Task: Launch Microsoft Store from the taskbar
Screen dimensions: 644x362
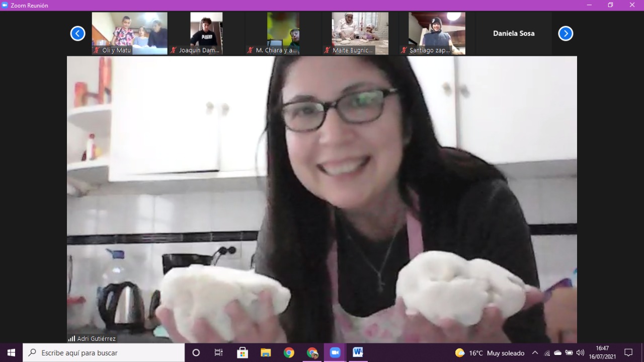Action: pyautogui.click(x=243, y=352)
